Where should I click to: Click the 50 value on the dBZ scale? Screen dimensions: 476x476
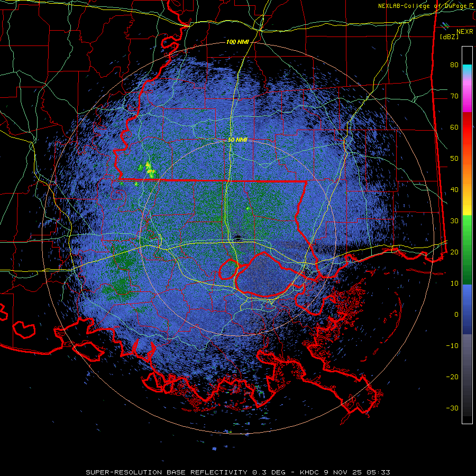click(x=454, y=159)
